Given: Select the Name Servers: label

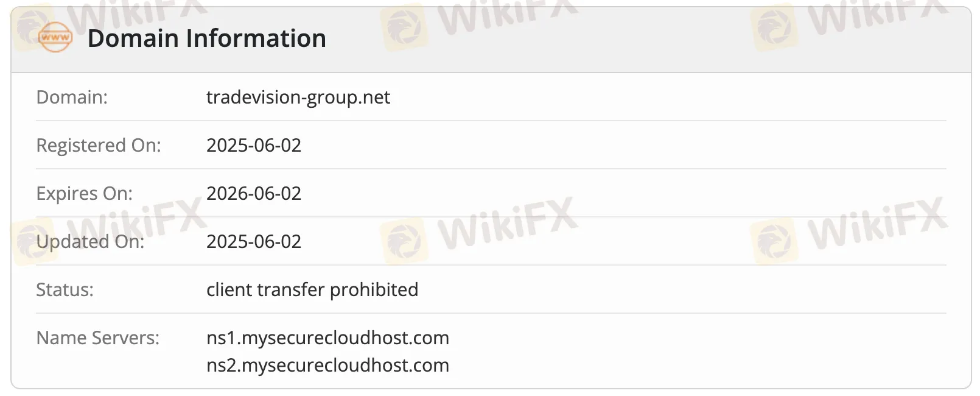Looking at the screenshot, I should (x=98, y=338).
